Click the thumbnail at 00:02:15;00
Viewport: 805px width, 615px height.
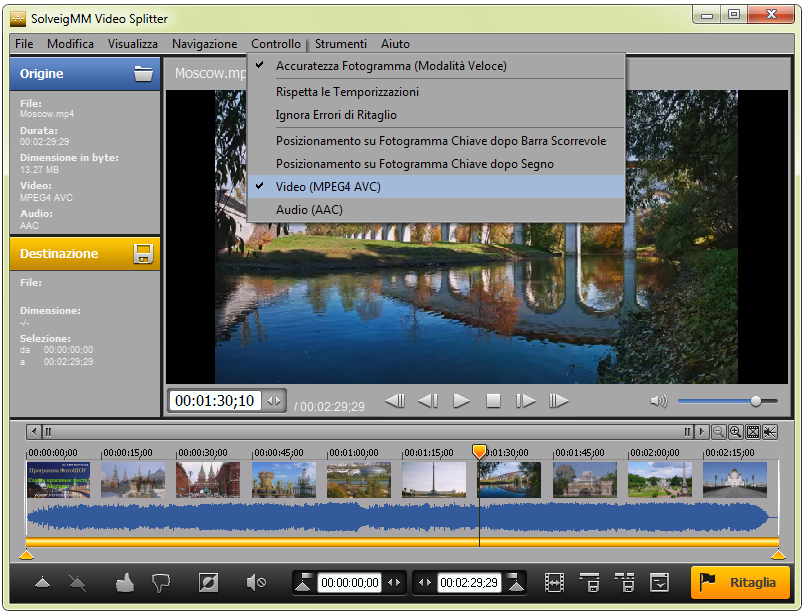click(735, 480)
